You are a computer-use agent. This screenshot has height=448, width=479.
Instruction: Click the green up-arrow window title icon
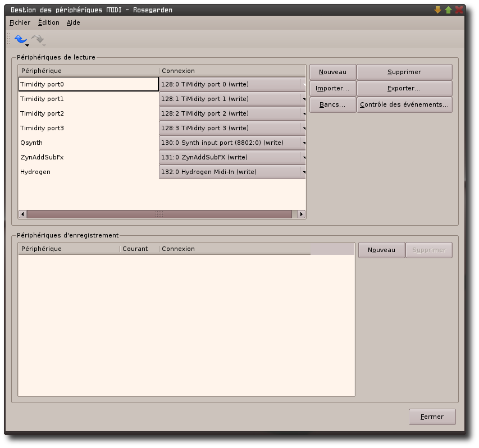click(x=448, y=10)
